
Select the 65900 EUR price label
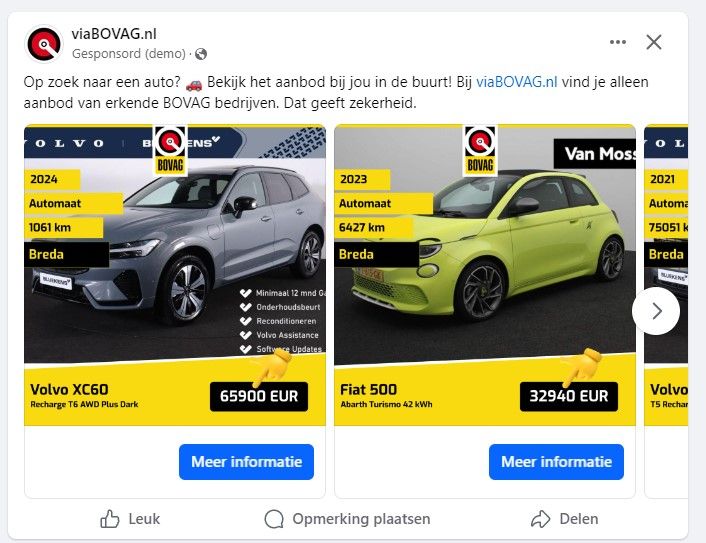[259, 396]
